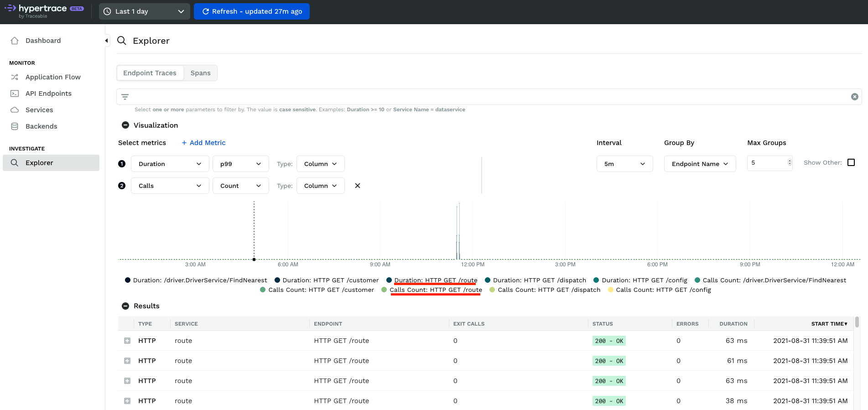The image size is (868, 410).
Task: Toggle legend Duration: HTTP GET /route
Action: coord(432,280)
